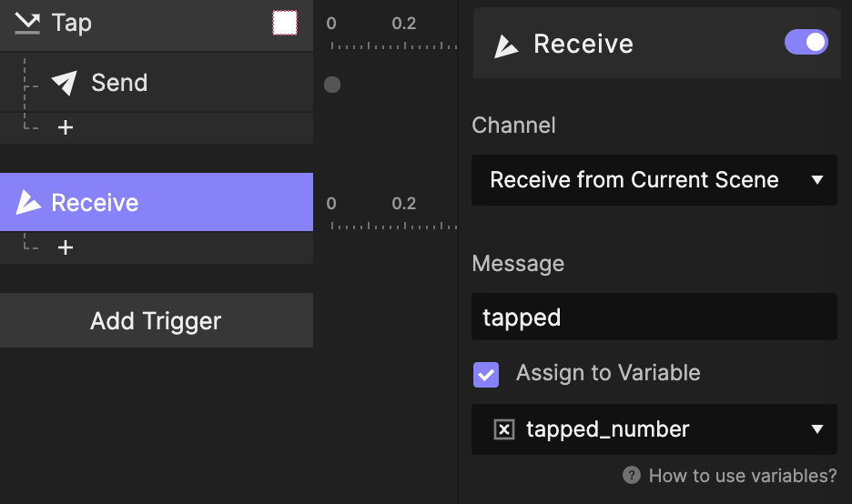The width and height of the screenshot is (852, 504).
Task: Click the variable icon beside tapped_number
Action: coord(504,429)
